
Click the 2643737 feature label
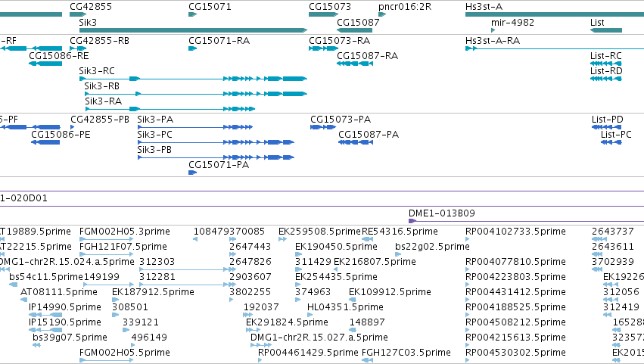[613, 232]
